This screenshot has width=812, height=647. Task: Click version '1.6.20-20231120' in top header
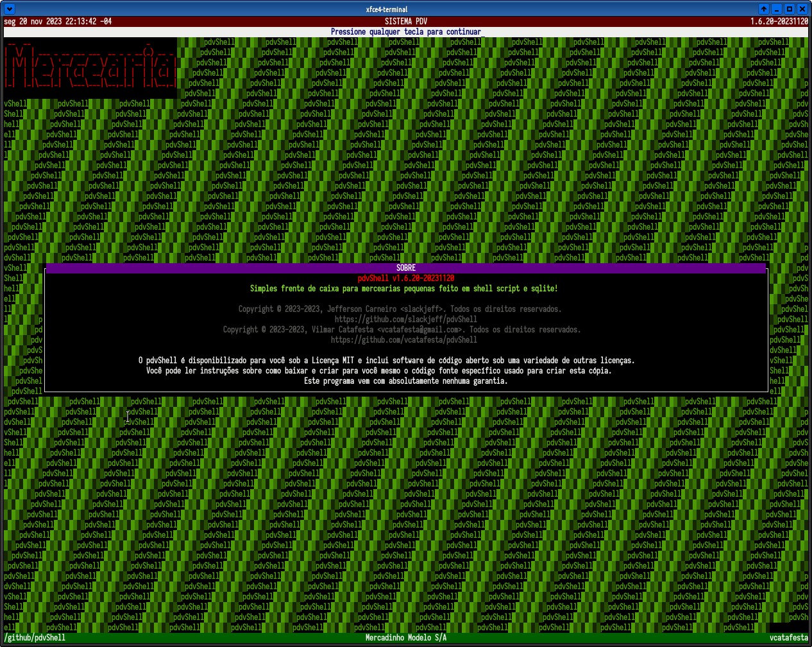tap(779, 21)
